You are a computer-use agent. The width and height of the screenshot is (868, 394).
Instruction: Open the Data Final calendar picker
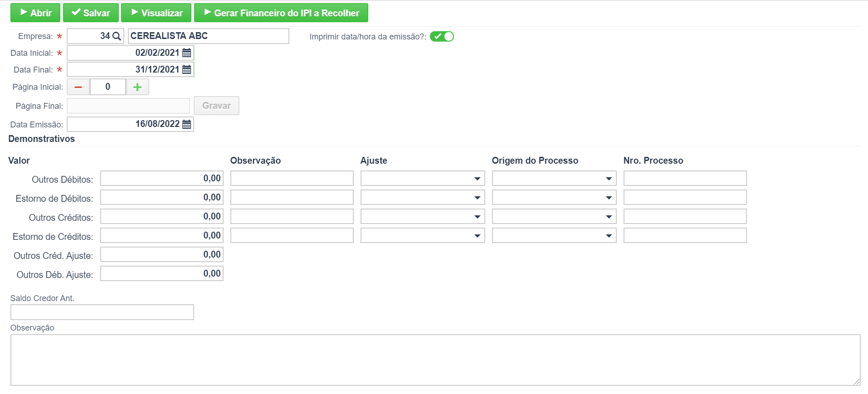pyautogui.click(x=186, y=70)
